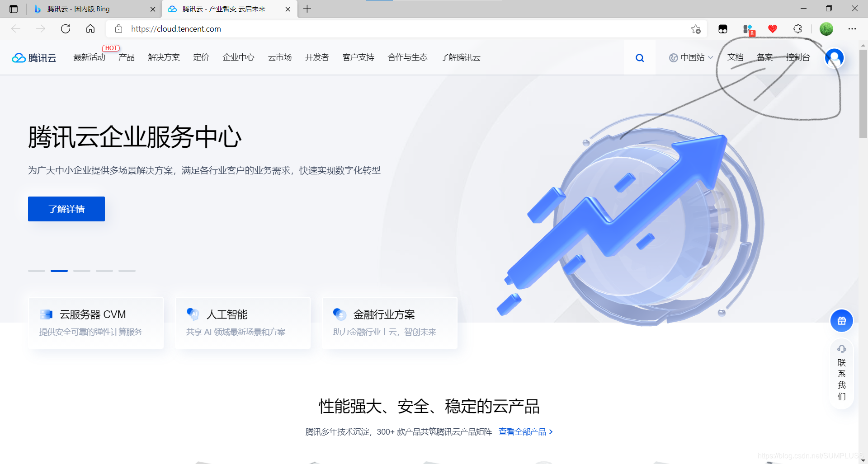Click the 云服务器 CVM card icon
This screenshot has width=868, height=464.
[x=46, y=314]
